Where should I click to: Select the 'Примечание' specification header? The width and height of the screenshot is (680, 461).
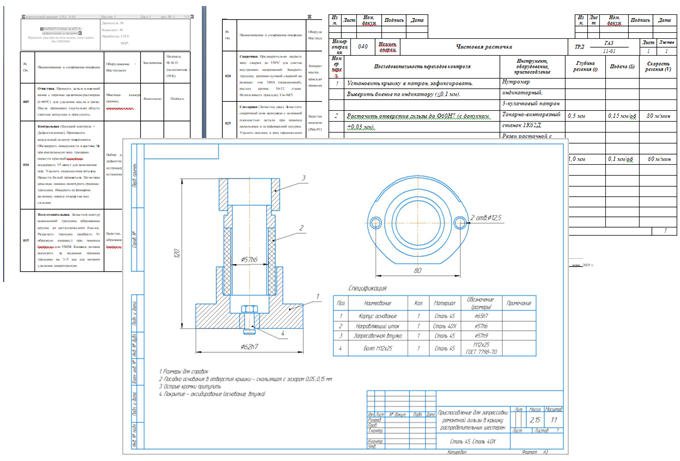[x=519, y=303]
